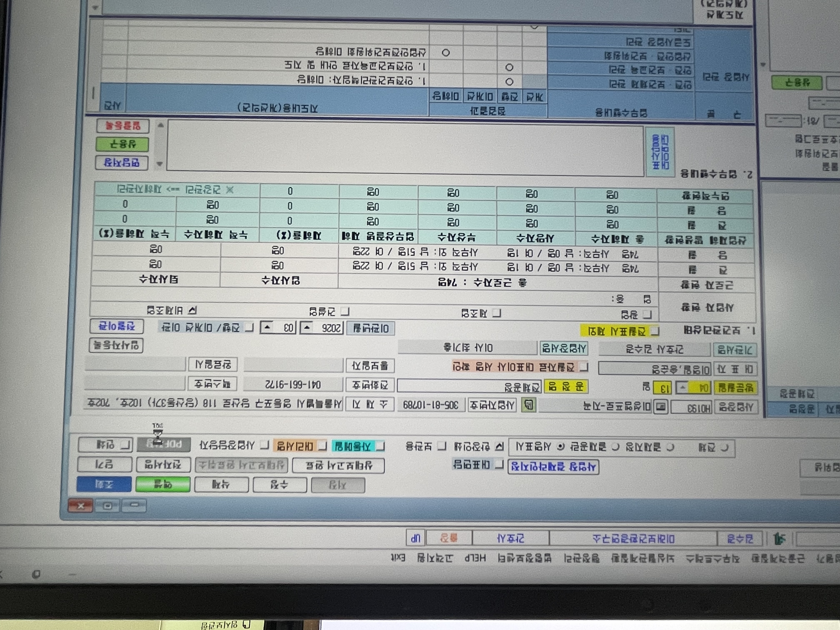Select the 관할지청 radio button
This screenshot has height=630, width=840.
pos(670,447)
